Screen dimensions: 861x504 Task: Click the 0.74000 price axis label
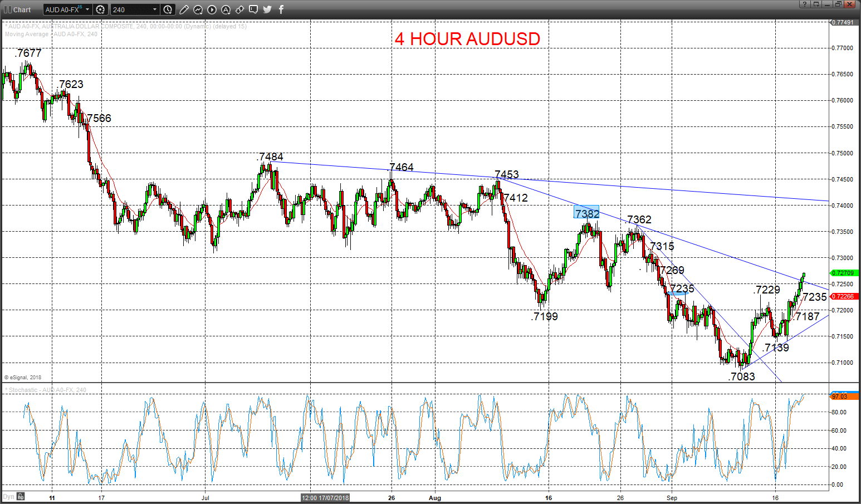[x=842, y=205]
